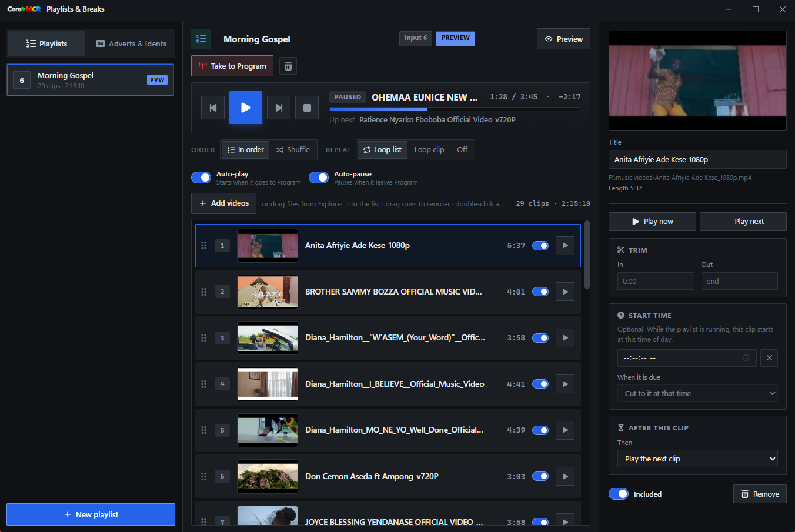The image size is (795, 532).
Task: Click the Title text field
Action: click(x=697, y=159)
